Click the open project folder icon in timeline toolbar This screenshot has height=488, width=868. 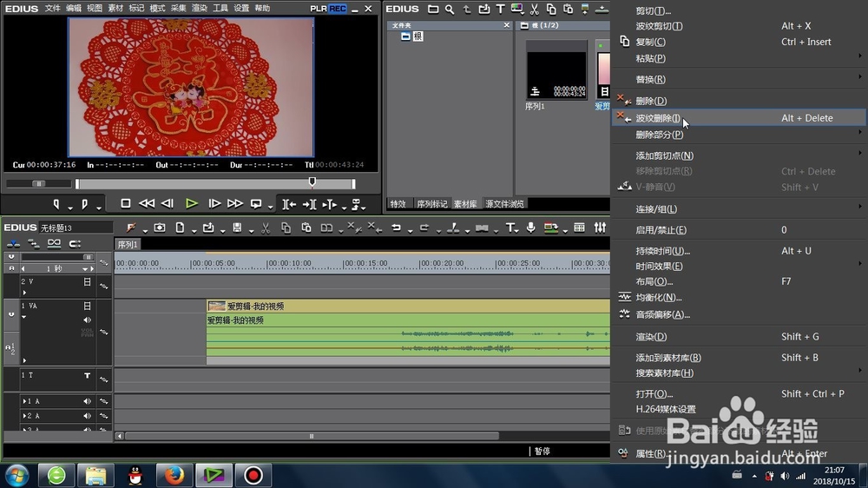click(x=208, y=228)
